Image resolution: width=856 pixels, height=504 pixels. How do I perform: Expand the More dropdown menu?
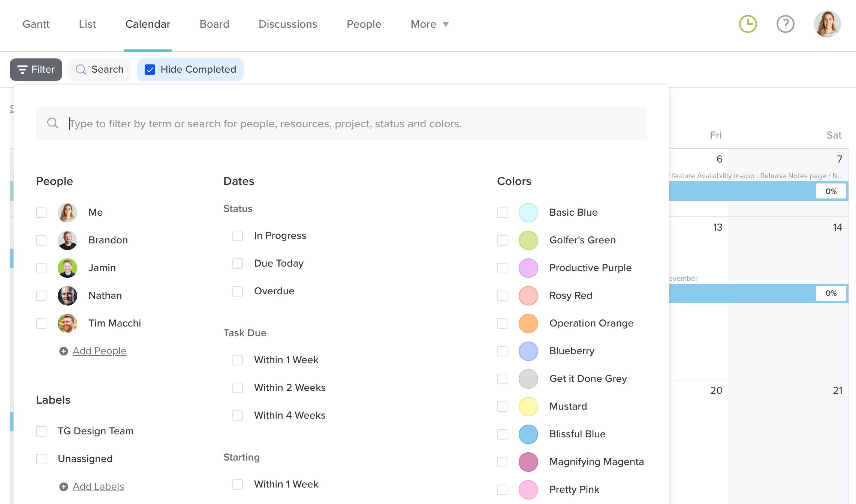[x=429, y=24]
